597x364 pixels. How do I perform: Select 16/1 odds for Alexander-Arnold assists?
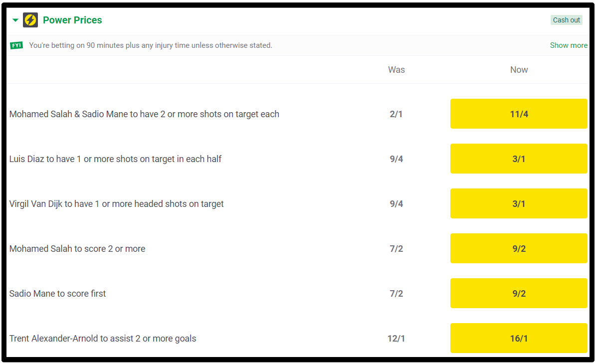(x=519, y=339)
